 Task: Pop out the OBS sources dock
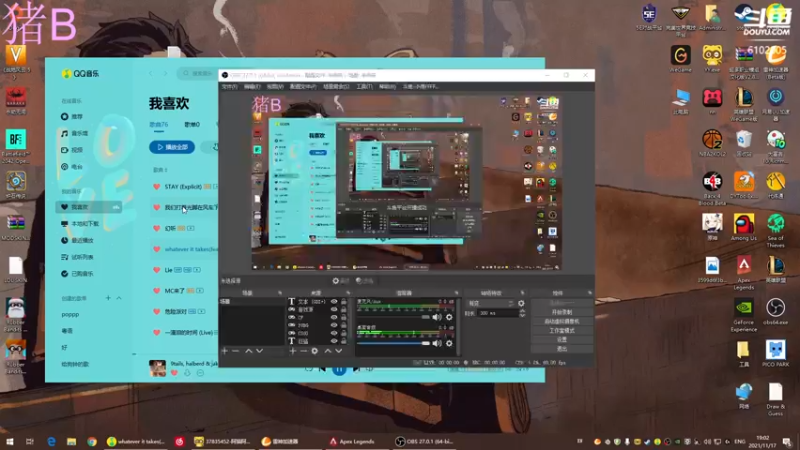point(348,293)
